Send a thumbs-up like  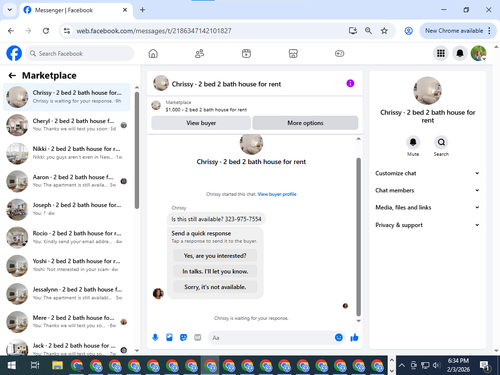point(354,338)
